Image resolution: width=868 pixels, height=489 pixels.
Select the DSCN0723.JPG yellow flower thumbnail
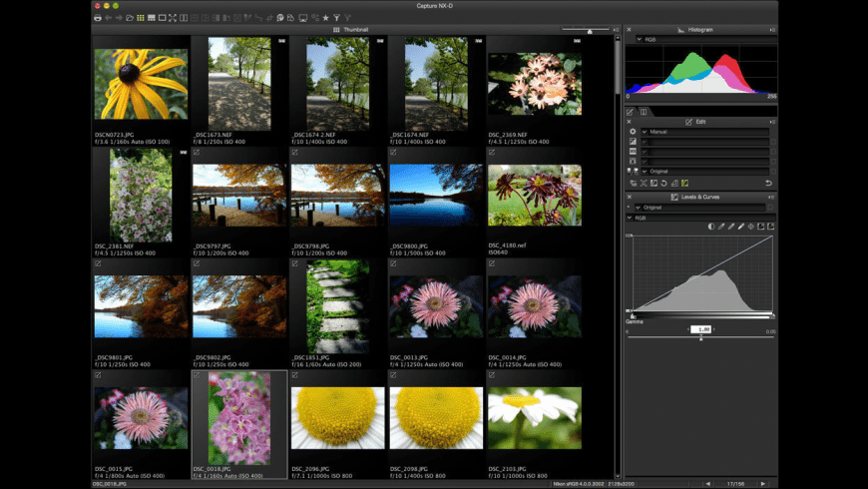point(141,84)
